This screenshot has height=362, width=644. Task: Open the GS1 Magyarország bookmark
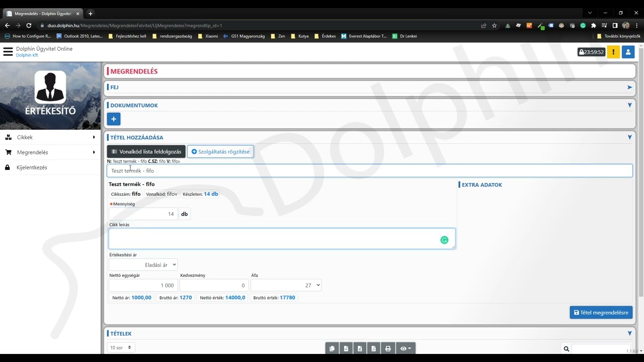point(244,36)
